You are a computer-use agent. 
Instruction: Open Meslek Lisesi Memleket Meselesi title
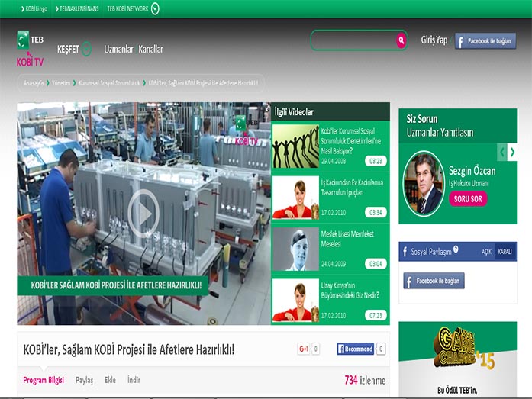[x=347, y=239]
